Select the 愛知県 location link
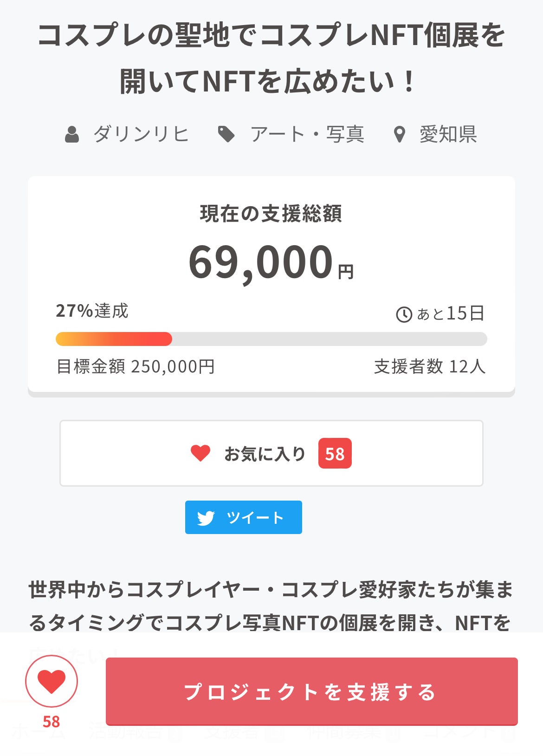This screenshot has width=543, height=756. coord(448,135)
